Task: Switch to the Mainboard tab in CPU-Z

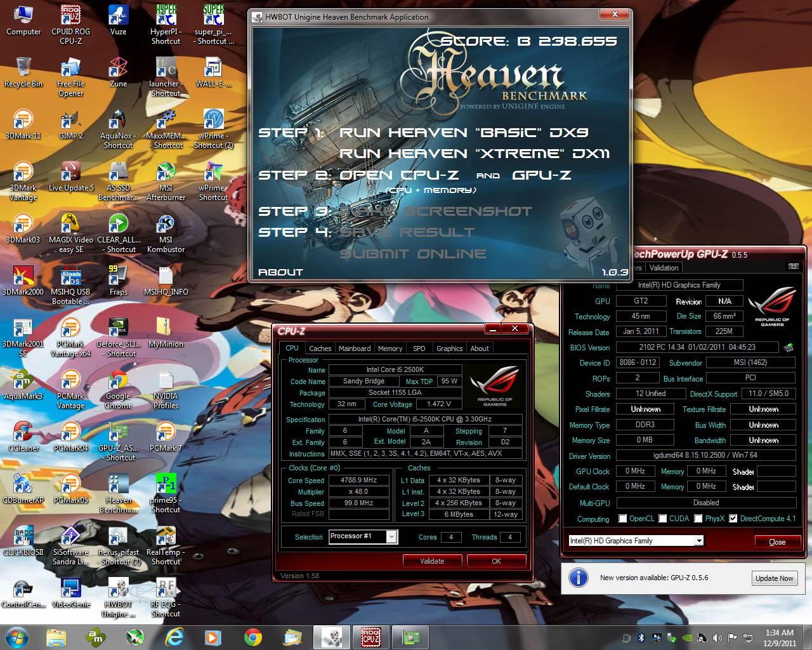Action: tap(355, 348)
